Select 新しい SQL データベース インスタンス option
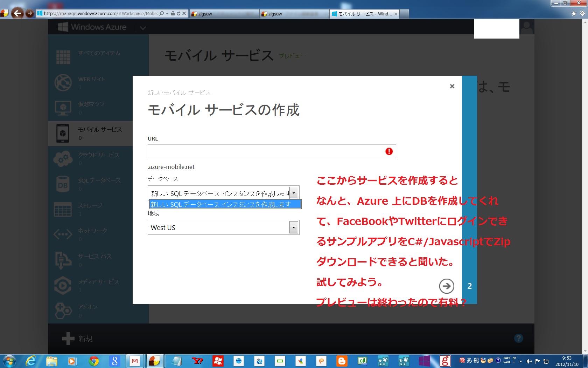The width and height of the screenshot is (588, 368). [x=225, y=204]
